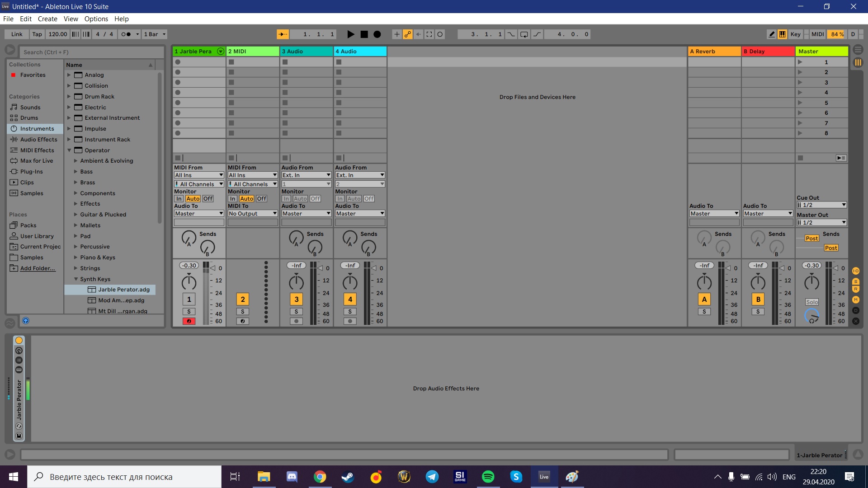Image resolution: width=868 pixels, height=488 pixels.
Task: Solo the 3 Audio track
Action: [x=296, y=312]
